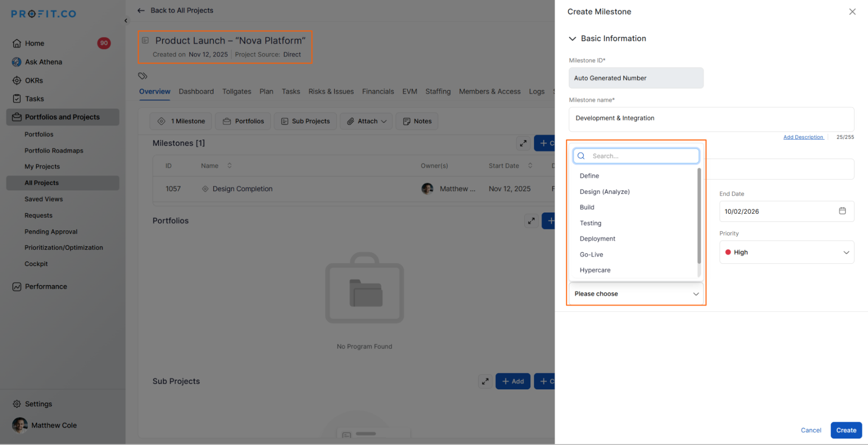This screenshot has width=868, height=445.
Task: Click the Add Description link
Action: point(803,137)
